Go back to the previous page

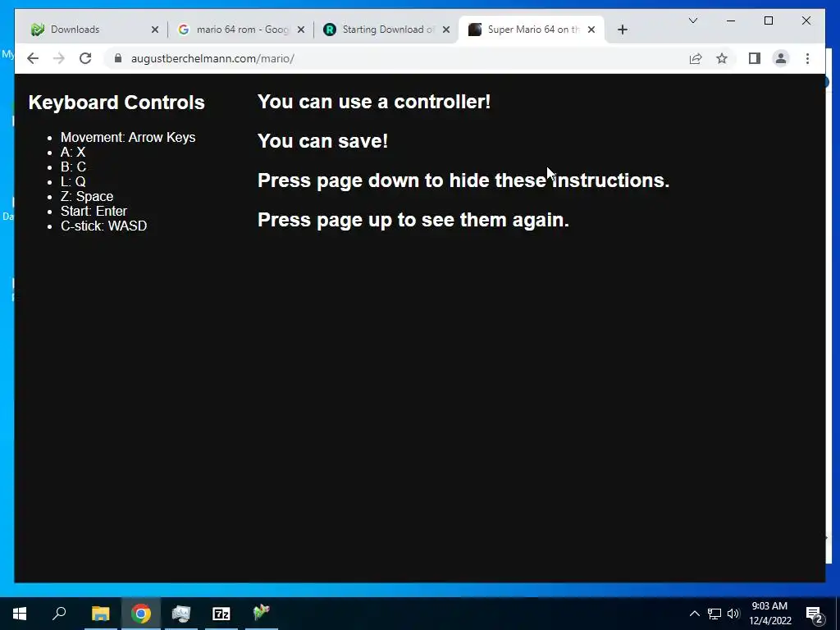(33, 58)
